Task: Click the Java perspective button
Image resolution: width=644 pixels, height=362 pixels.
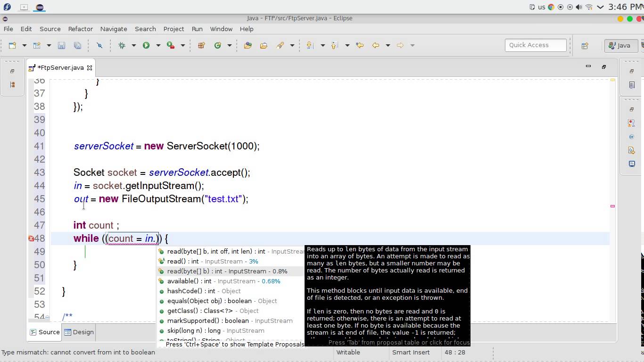Action: (621, 45)
